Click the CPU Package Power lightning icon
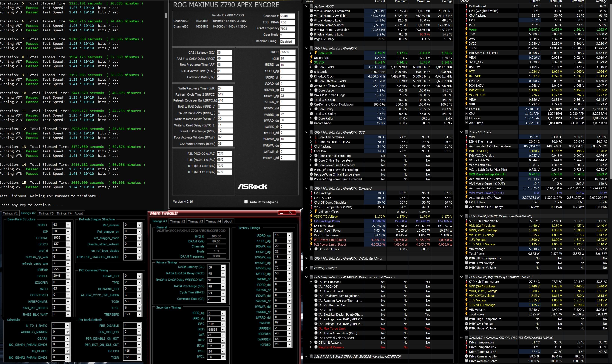The width and height of the screenshot is (612, 364). (311, 221)
